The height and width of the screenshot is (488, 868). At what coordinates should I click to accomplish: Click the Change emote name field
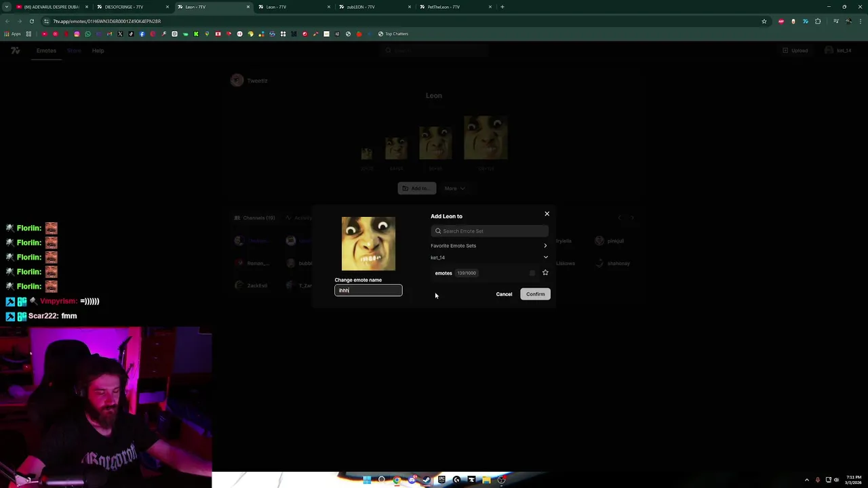[x=368, y=290]
